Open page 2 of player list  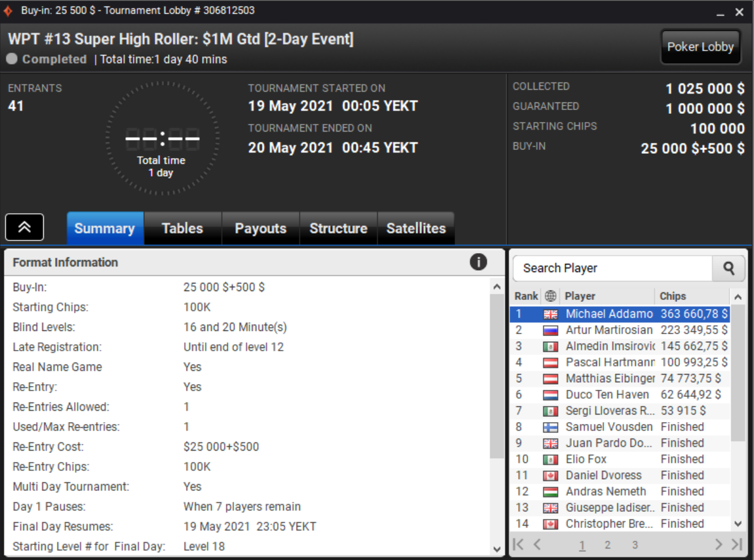pos(607,545)
